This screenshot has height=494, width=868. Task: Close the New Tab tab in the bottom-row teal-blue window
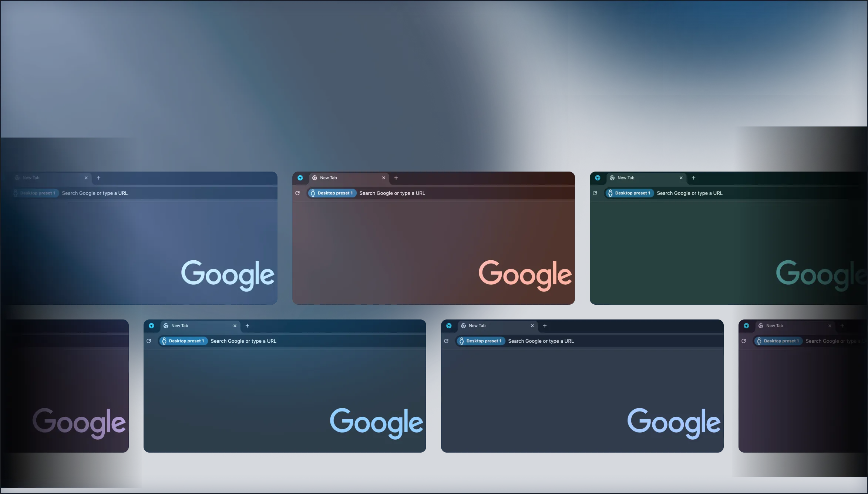click(235, 326)
